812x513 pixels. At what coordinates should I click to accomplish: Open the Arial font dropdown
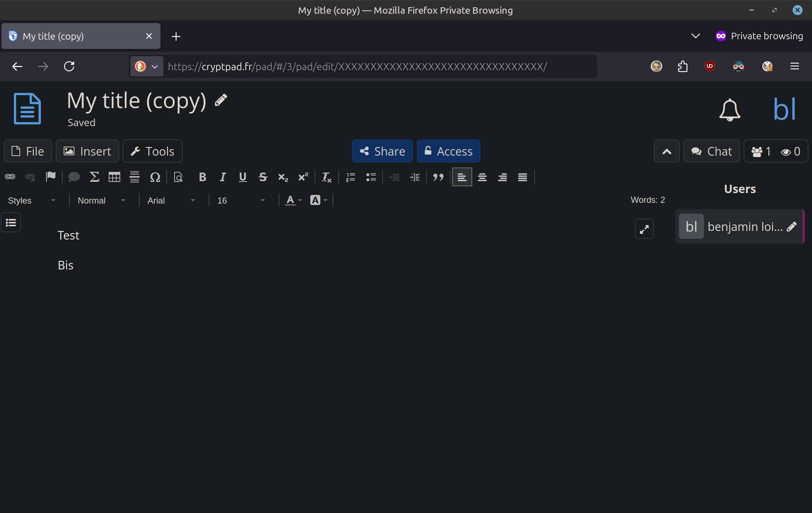[x=171, y=200]
